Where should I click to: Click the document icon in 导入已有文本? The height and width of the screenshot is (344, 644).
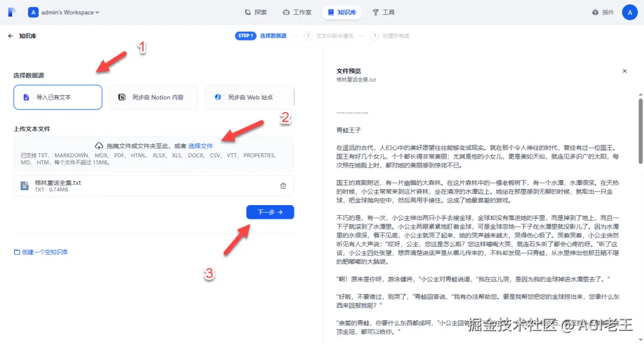coord(26,97)
